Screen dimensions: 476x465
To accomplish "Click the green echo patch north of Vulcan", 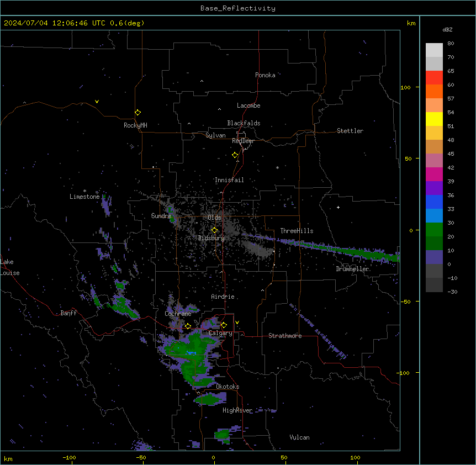I will (x=223, y=435).
